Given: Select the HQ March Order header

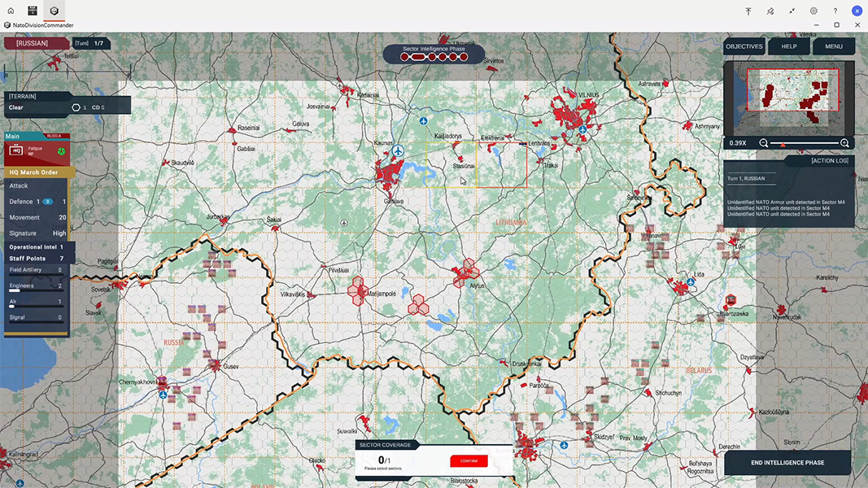Looking at the screenshot, I should click(x=35, y=172).
